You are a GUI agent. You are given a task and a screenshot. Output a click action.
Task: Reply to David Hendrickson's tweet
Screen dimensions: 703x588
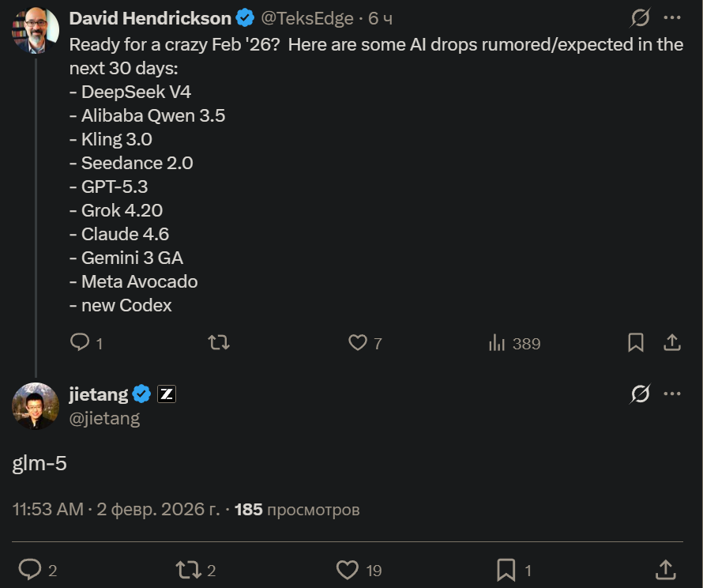[81, 342]
